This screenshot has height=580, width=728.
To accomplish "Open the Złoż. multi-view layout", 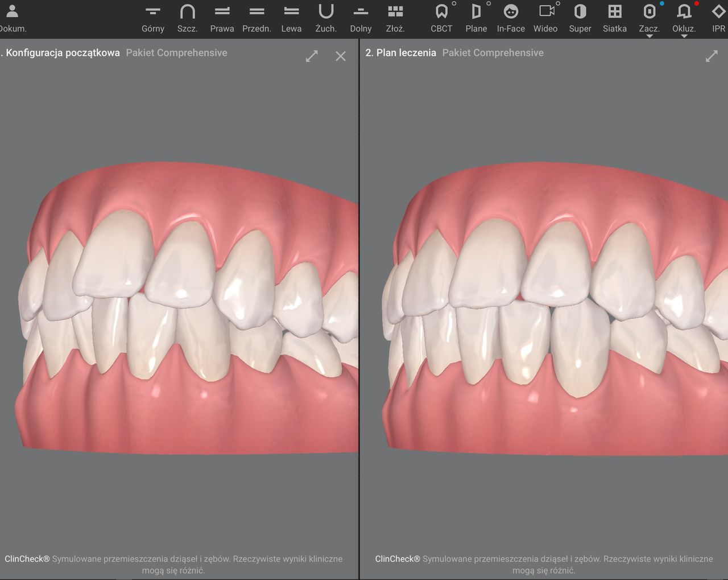I will pos(395,18).
